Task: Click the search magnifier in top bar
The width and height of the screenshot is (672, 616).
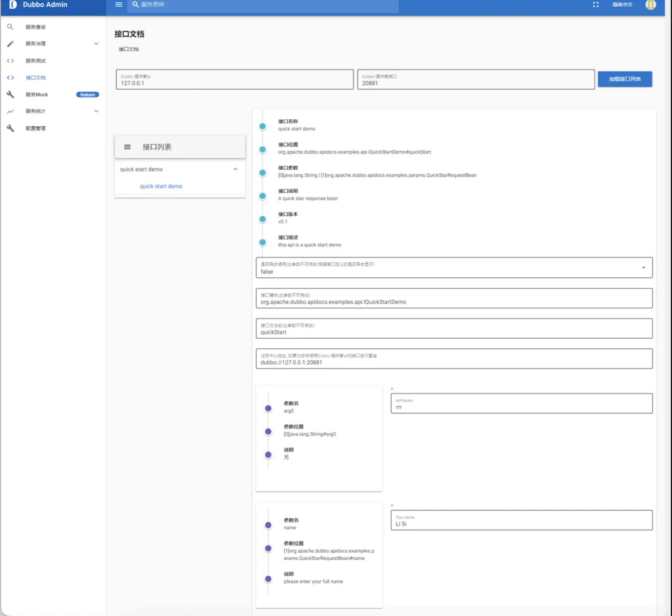Action: point(135,4)
